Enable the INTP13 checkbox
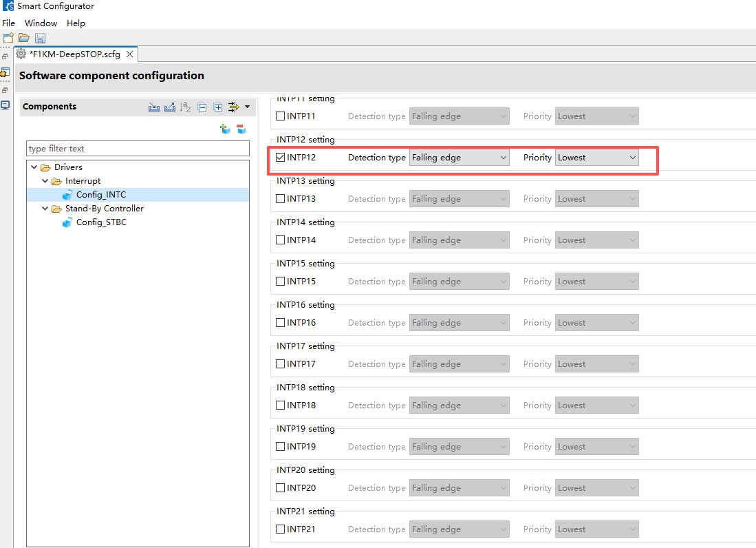Screen dimensions: 756x548 click(x=281, y=199)
